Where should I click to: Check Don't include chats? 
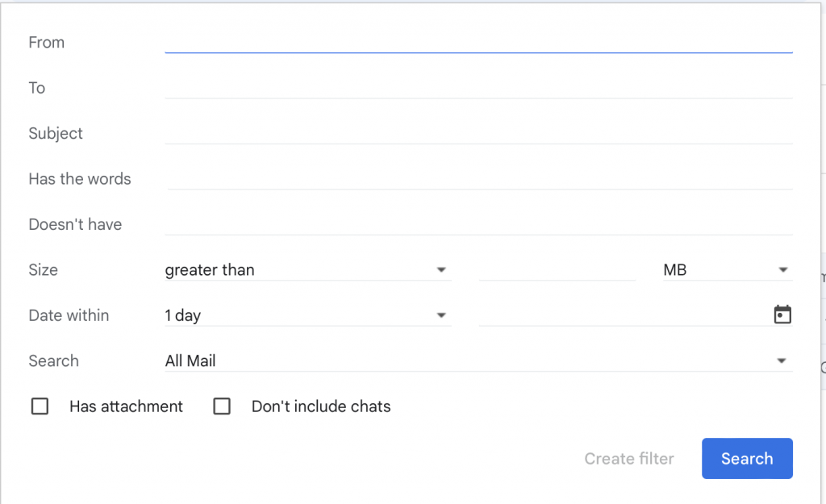click(222, 406)
